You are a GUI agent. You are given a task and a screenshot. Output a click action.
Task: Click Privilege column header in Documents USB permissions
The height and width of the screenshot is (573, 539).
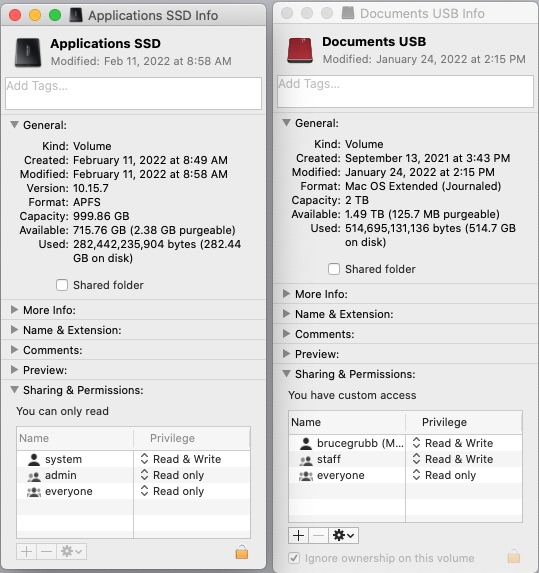point(464,422)
